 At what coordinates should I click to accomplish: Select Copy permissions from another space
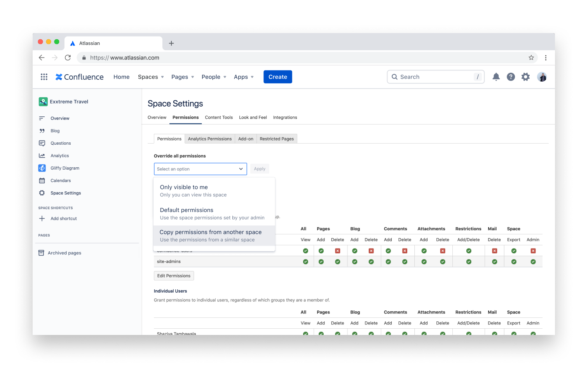click(210, 232)
